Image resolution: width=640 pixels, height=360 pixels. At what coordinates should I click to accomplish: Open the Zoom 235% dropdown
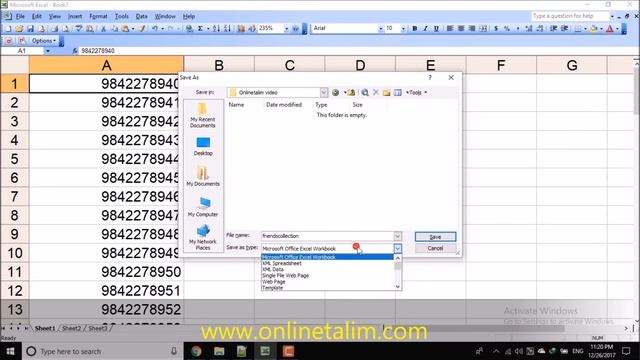287,29
